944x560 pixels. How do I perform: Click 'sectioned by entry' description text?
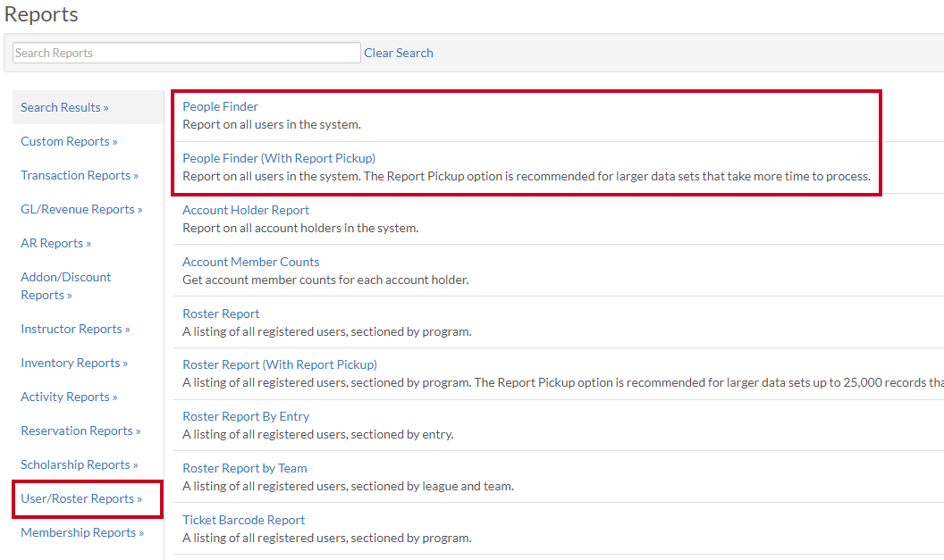point(318,434)
